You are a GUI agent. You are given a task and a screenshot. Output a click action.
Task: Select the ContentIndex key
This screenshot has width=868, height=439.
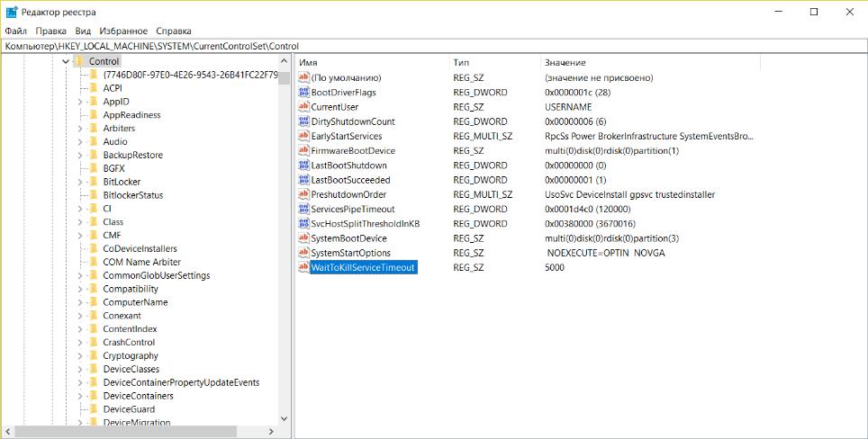pos(130,329)
